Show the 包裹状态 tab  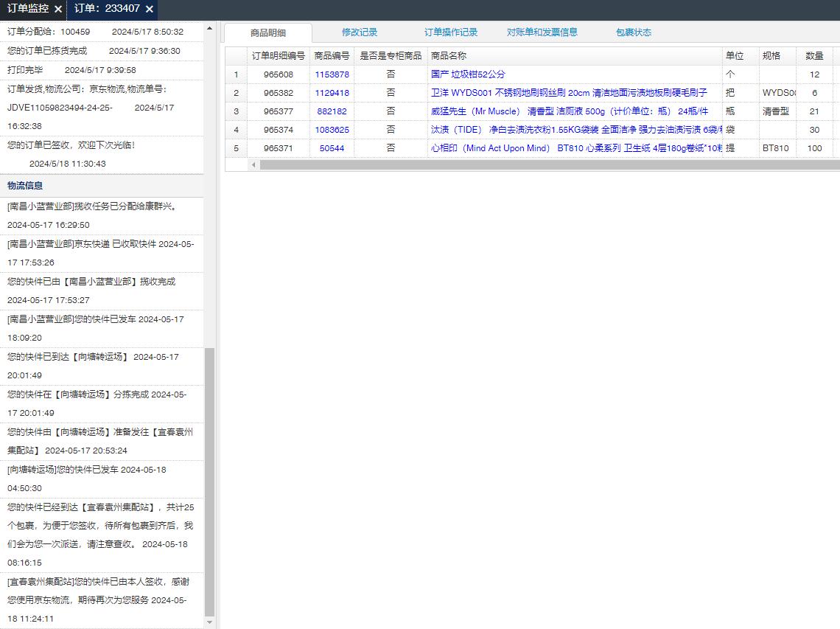634,32
